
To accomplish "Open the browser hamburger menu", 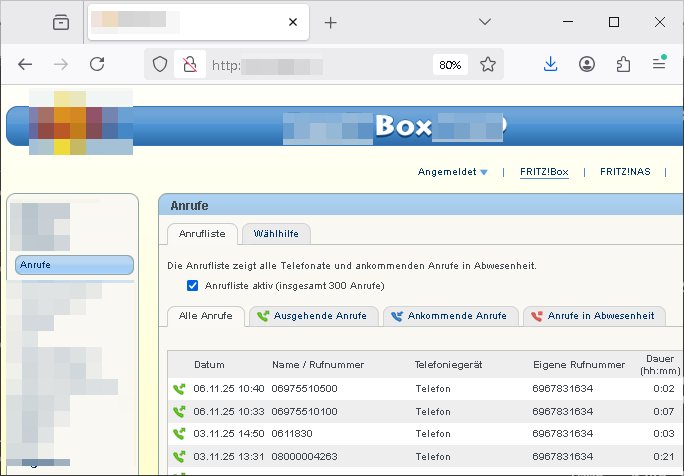I will pos(659,64).
